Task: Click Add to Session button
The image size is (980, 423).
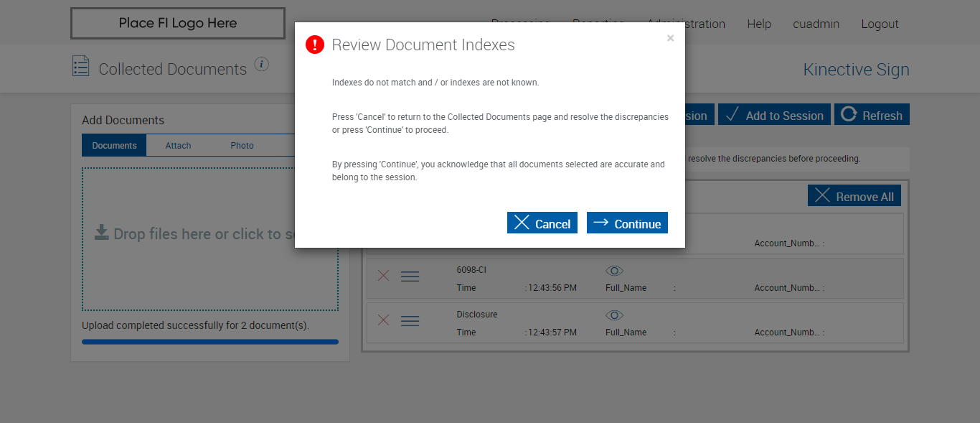Action: point(775,115)
